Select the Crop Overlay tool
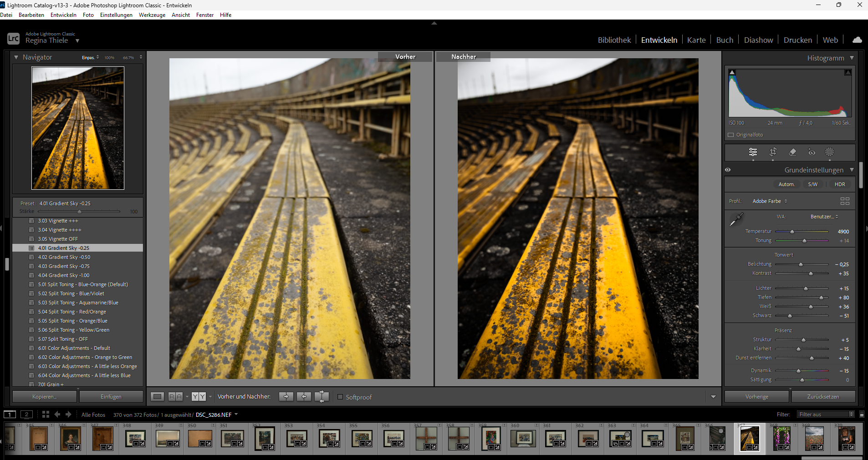Viewport: 868px width, 460px height. [x=773, y=152]
